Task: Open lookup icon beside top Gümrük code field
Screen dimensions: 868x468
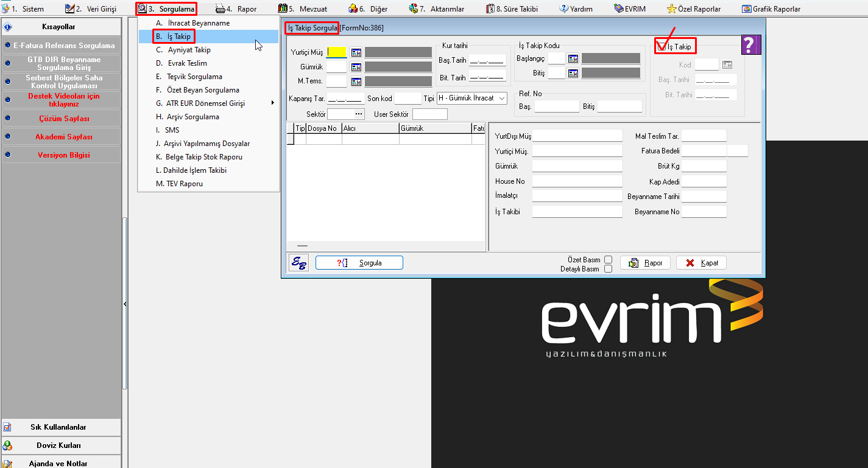Action: [356, 67]
